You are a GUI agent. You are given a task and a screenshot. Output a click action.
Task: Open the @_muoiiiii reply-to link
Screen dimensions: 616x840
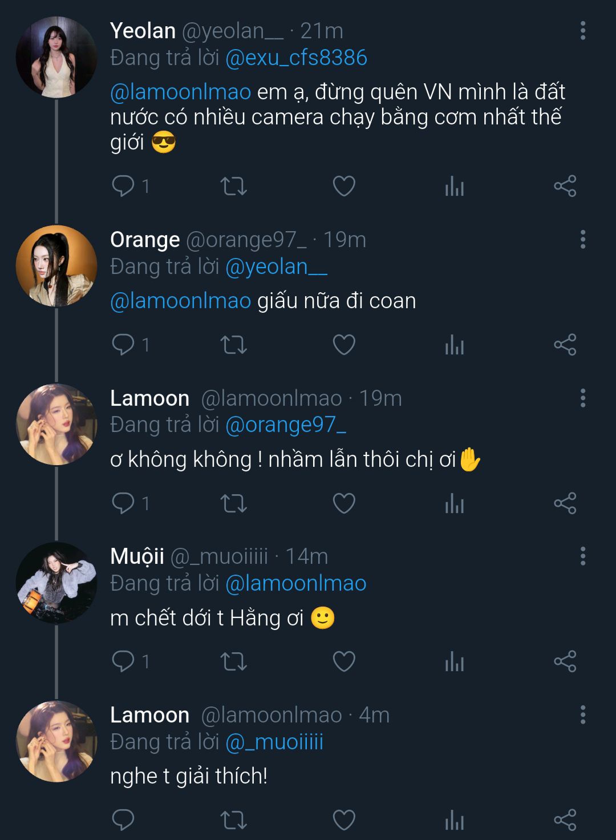[x=274, y=742]
